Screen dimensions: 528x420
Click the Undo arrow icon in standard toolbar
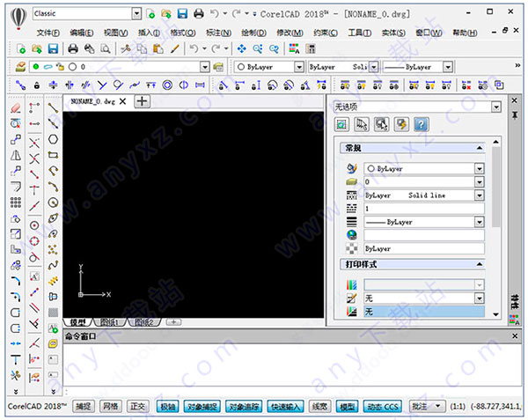tap(194, 49)
